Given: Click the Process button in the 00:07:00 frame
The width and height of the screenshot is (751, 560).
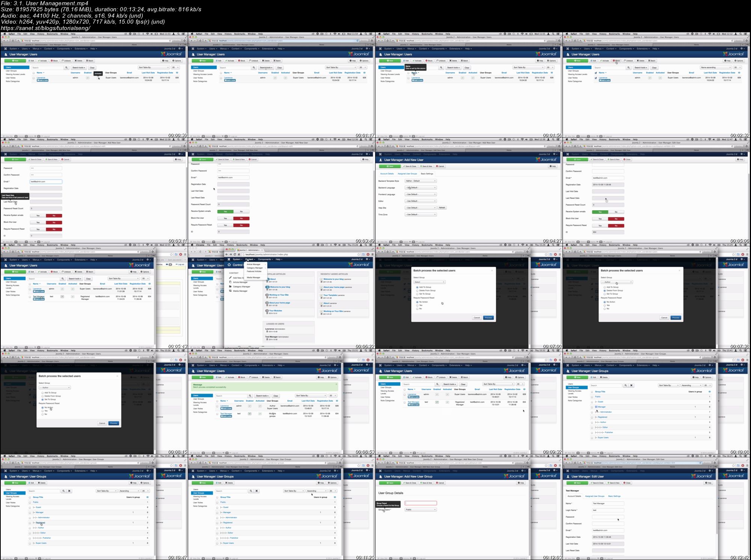Looking at the screenshot, I should coord(489,318).
